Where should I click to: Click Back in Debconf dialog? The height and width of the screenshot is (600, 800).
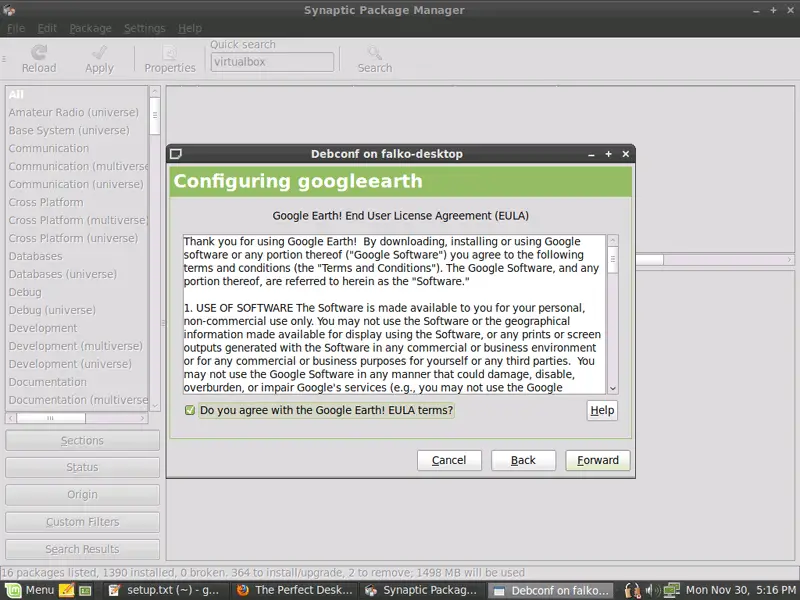[523, 460]
